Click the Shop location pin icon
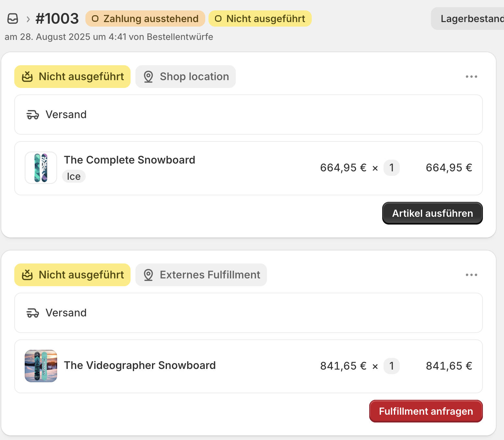 pyautogui.click(x=148, y=77)
